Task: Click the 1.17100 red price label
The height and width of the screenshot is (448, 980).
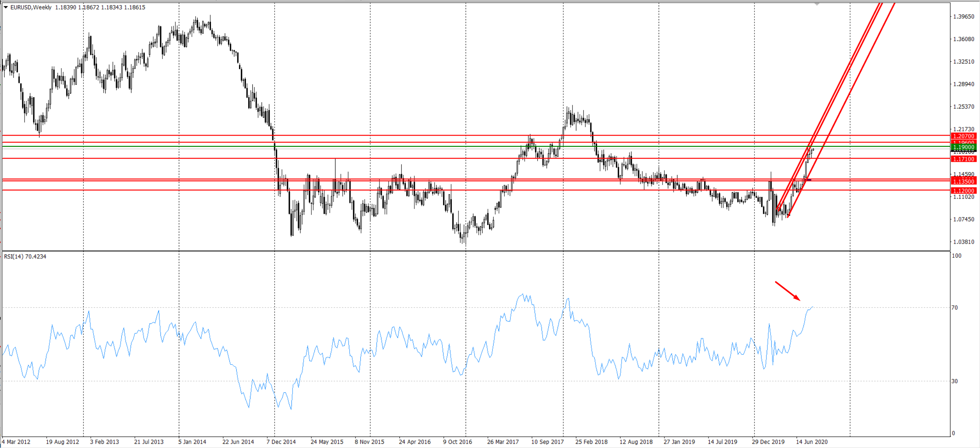Action: click(964, 159)
